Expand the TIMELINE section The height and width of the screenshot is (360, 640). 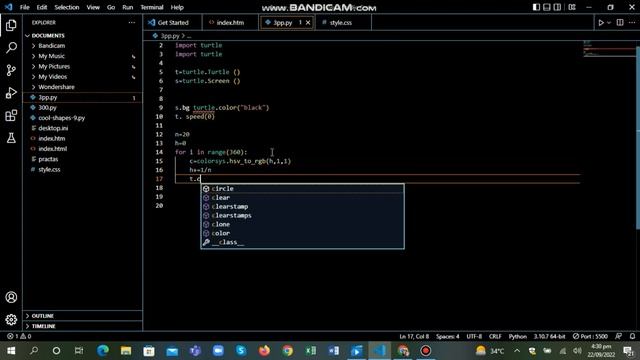pyautogui.click(x=83, y=326)
